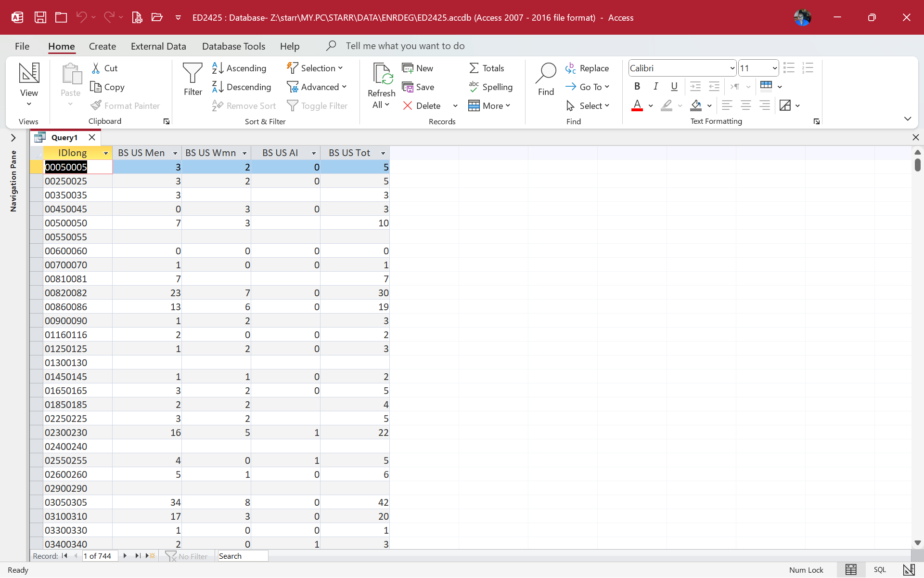Click the Replace button

click(x=587, y=68)
